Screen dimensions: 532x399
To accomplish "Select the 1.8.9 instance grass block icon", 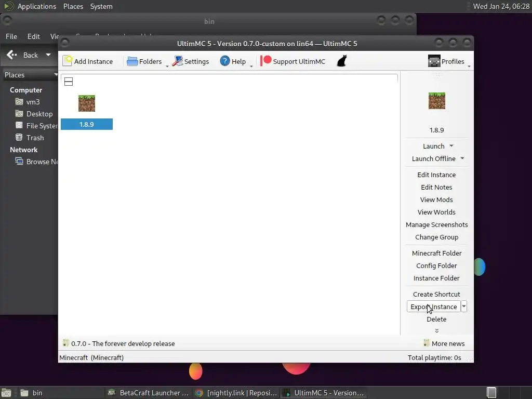I will pos(87,103).
